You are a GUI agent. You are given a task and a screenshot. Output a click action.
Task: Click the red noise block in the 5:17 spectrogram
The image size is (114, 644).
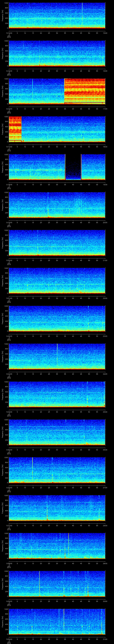click(15, 129)
